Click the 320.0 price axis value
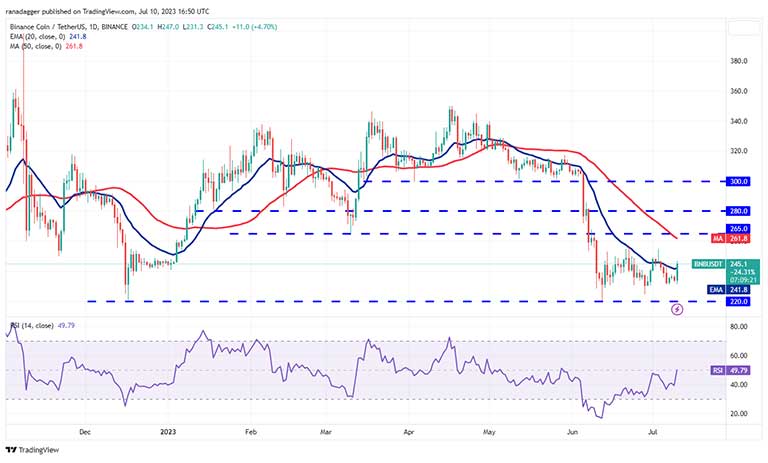The width and height of the screenshot is (768, 463). (739, 151)
